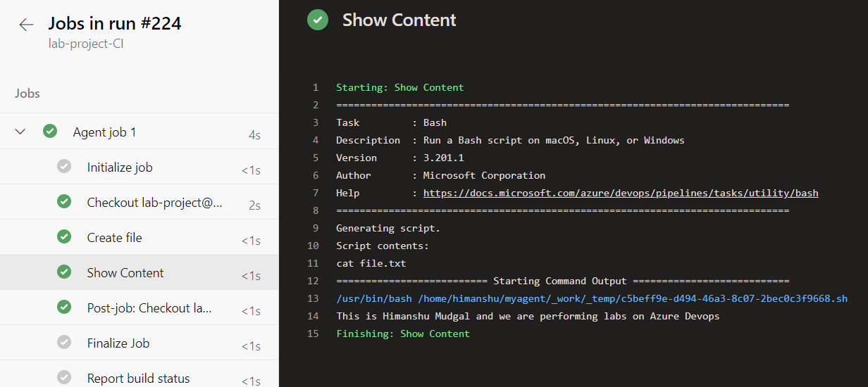Click the 'Starting Command Output' log line
The image size is (868, 387).
pyautogui.click(x=563, y=281)
